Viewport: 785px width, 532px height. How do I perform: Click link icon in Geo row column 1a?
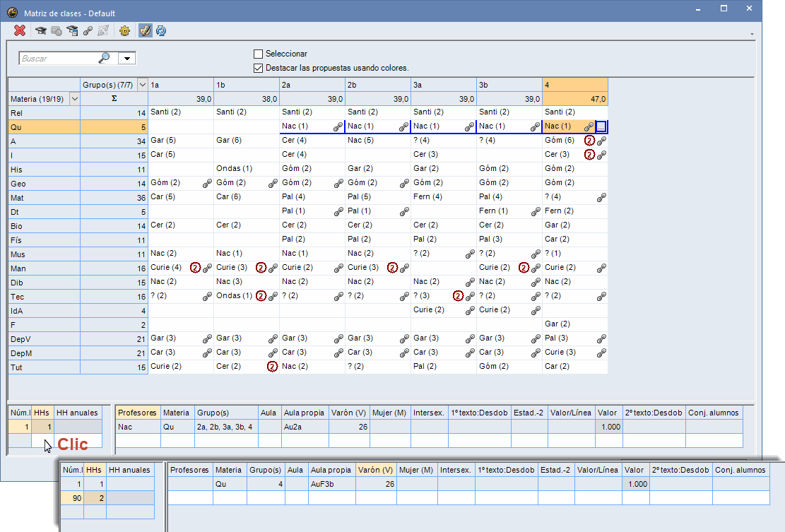point(207,184)
